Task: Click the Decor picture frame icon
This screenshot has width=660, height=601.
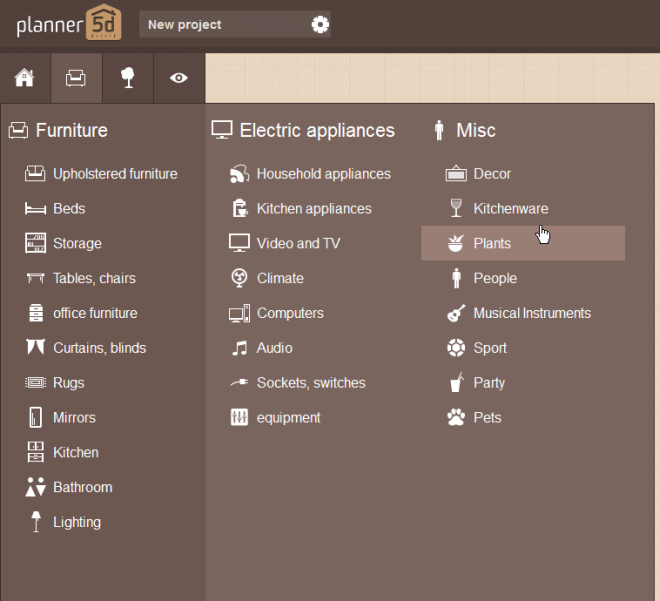Action: [x=456, y=173]
